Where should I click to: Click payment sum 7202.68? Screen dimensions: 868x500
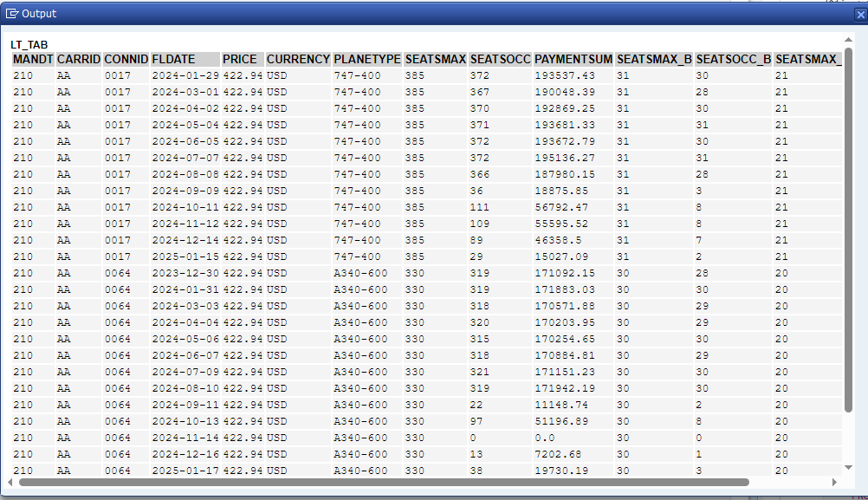coord(558,455)
